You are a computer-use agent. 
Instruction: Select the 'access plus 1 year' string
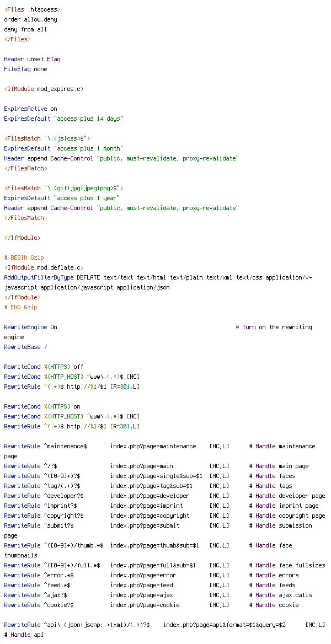click(x=87, y=198)
